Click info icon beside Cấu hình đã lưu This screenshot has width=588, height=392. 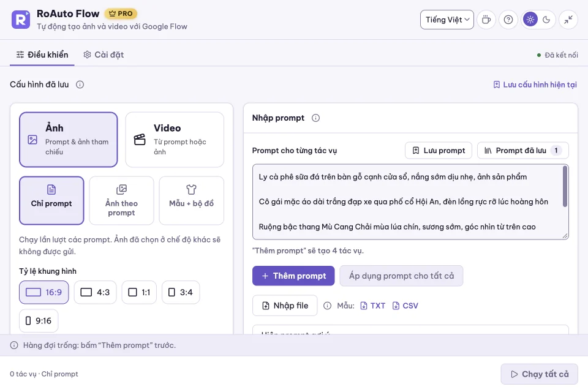point(80,85)
